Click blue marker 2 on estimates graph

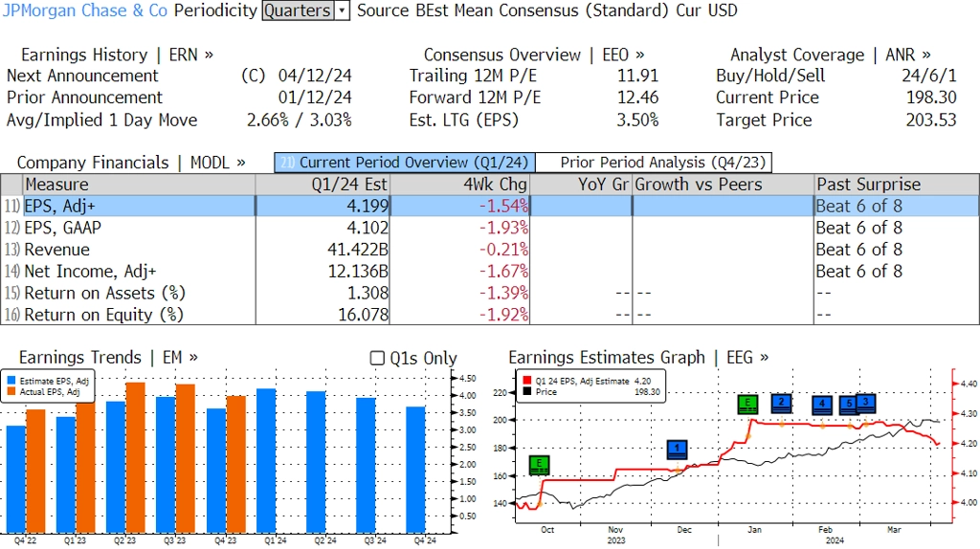781,404
